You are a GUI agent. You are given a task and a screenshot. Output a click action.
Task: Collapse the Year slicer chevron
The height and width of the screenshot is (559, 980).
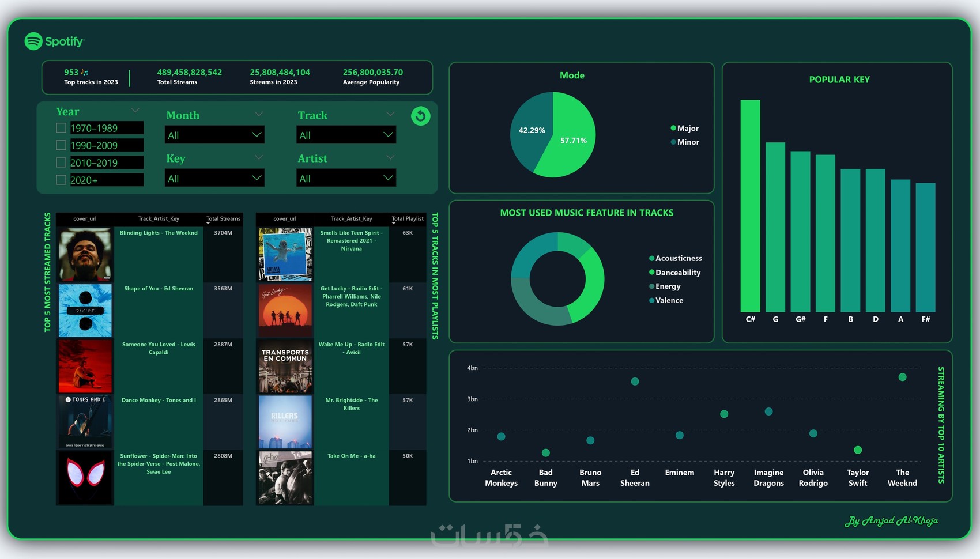click(135, 110)
